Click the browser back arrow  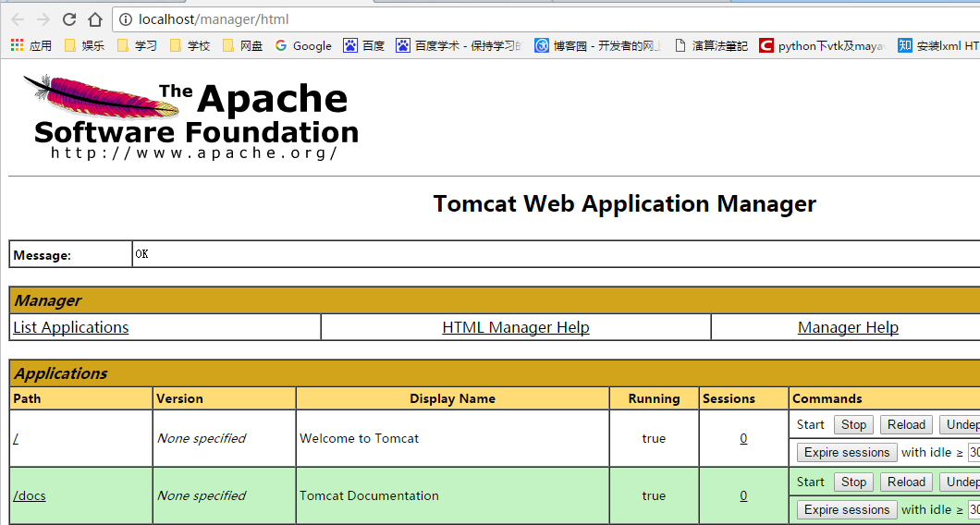[18, 19]
